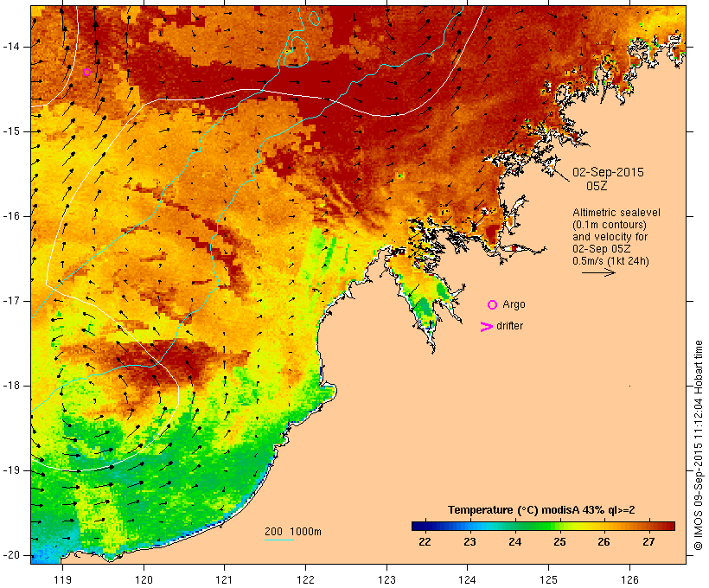
Task: Click longitude axis label '125'
Action: [x=548, y=580]
